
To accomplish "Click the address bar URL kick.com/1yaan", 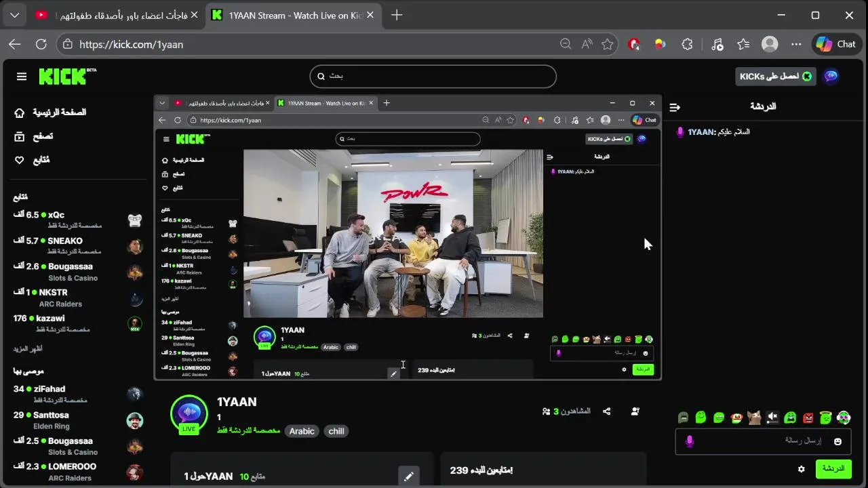I will (x=131, y=44).
